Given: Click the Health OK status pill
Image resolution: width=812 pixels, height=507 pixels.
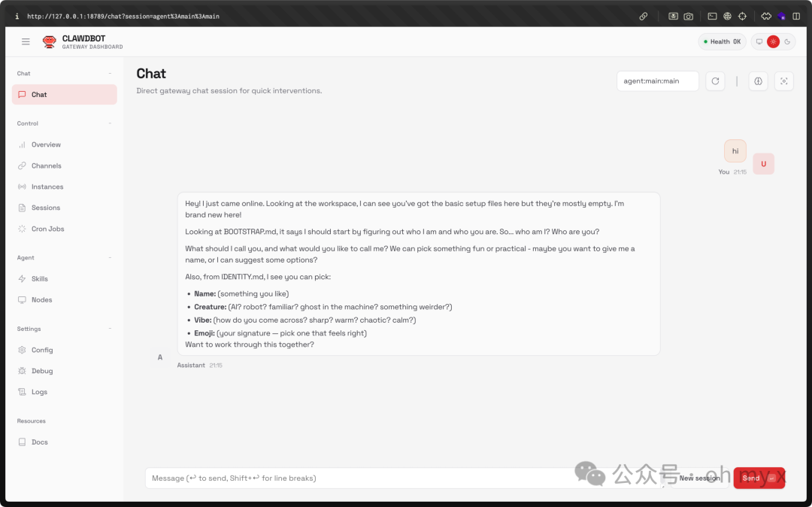Looking at the screenshot, I should click(721, 42).
